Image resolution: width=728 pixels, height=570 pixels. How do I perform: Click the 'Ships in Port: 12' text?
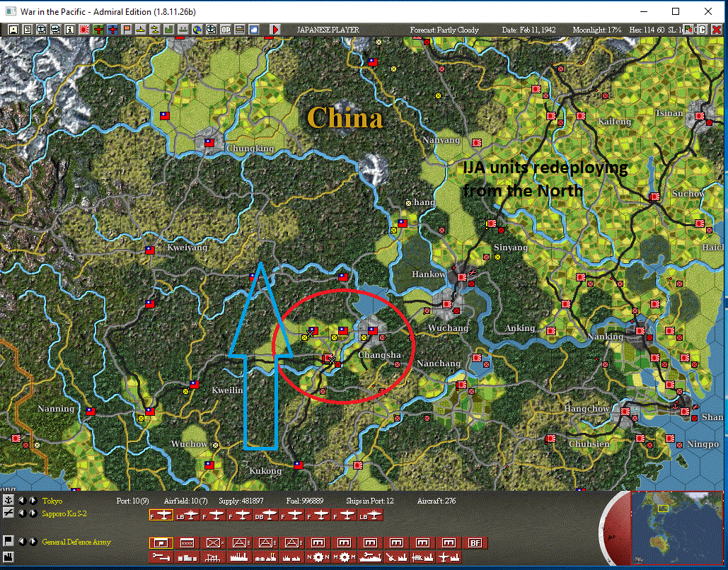tap(369, 501)
